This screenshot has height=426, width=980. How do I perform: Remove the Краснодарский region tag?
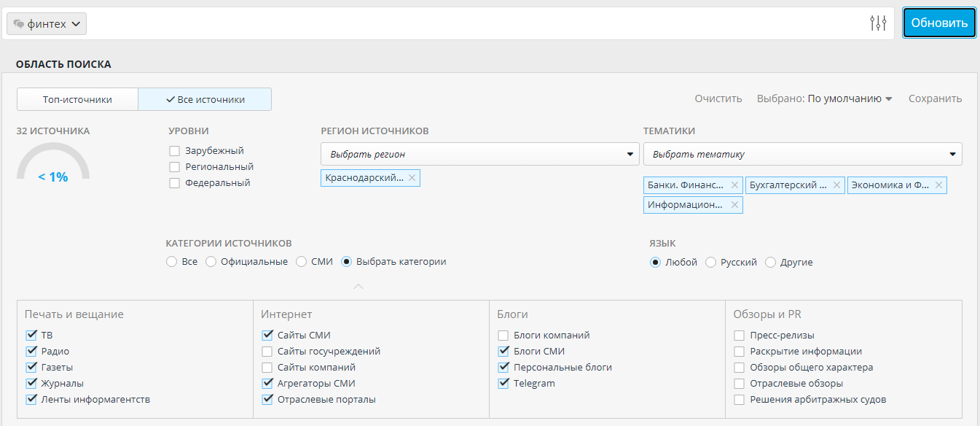412,178
